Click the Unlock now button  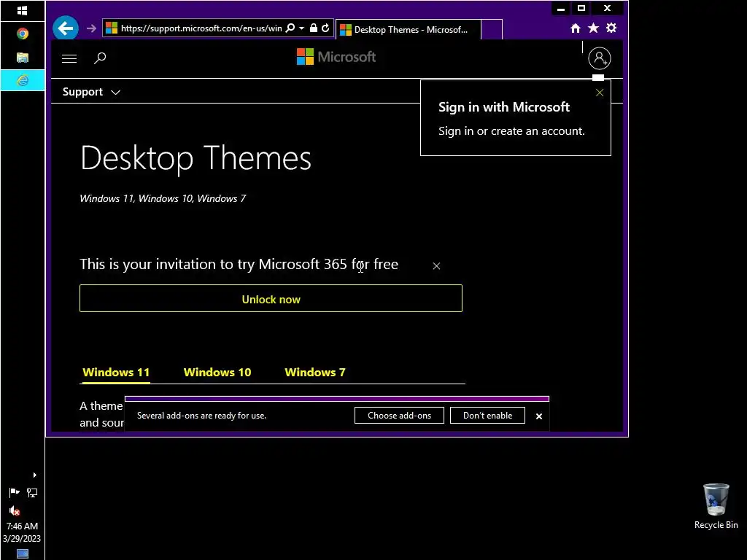pos(271,298)
